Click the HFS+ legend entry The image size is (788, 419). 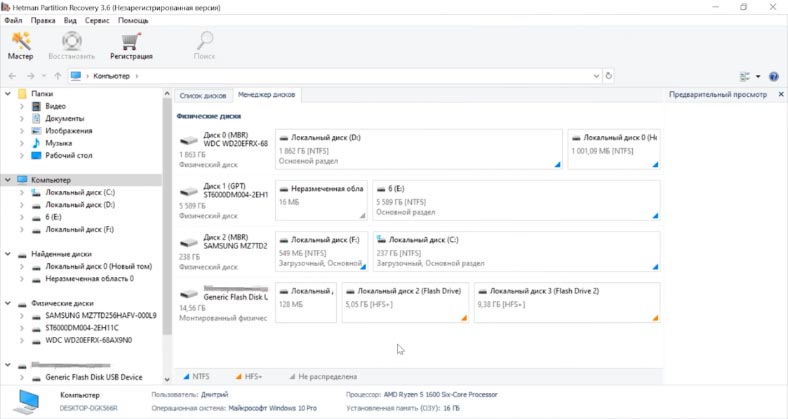[249, 376]
